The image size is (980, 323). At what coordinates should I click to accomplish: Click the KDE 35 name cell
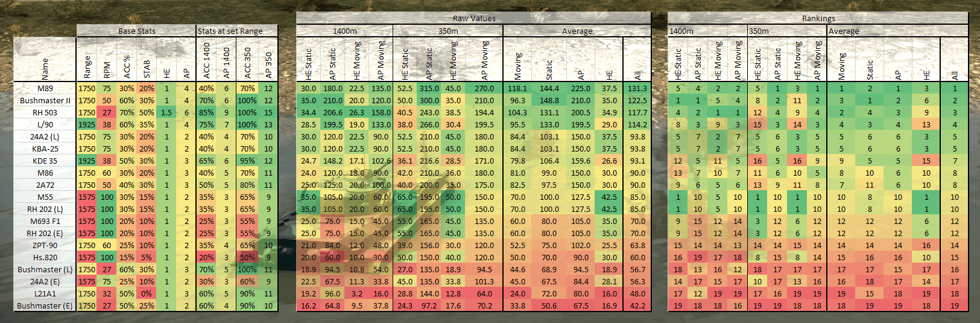pyautogui.click(x=45, y=161)
